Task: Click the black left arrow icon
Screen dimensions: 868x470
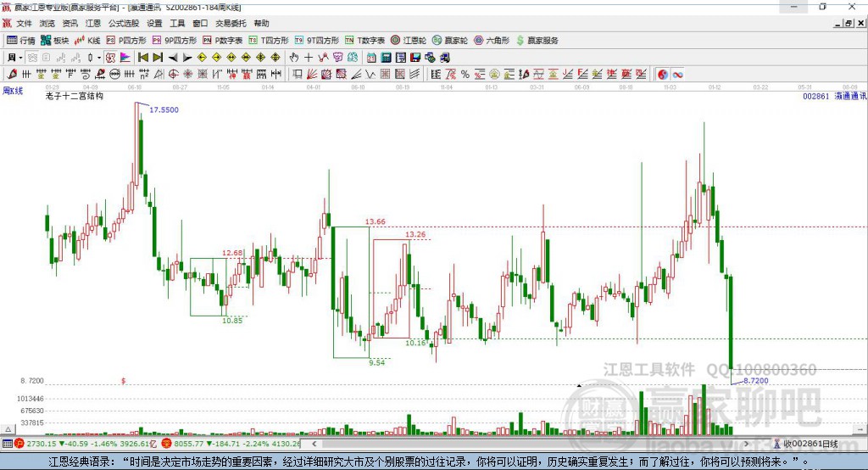Action: coord(173,58)
